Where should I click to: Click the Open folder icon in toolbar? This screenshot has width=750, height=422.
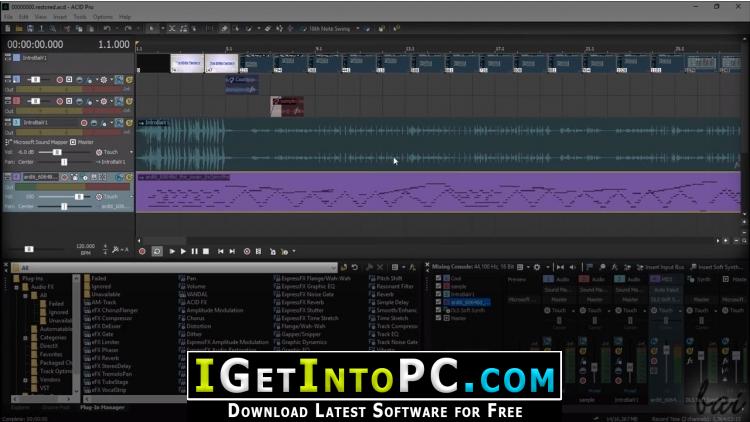pos(19,29)
